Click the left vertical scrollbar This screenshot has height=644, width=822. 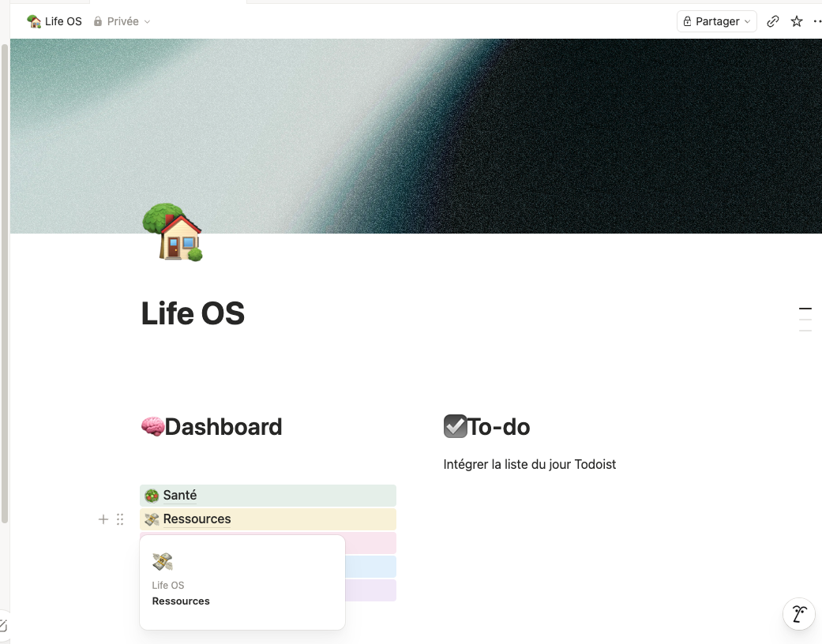(x=5, y=283)
